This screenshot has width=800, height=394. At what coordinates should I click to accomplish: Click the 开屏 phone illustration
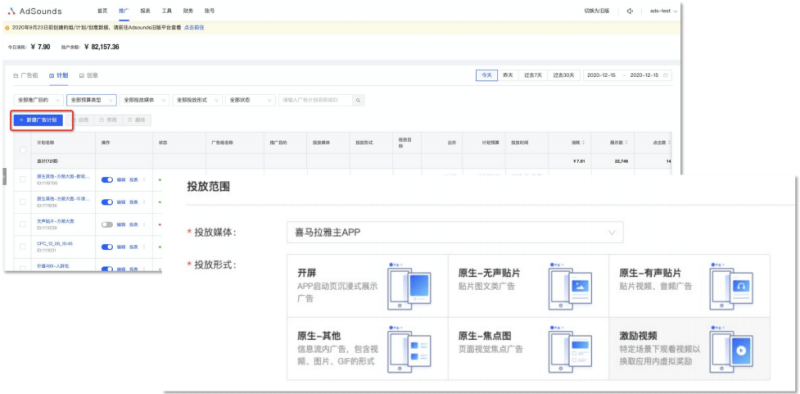[x=409, y=286]
